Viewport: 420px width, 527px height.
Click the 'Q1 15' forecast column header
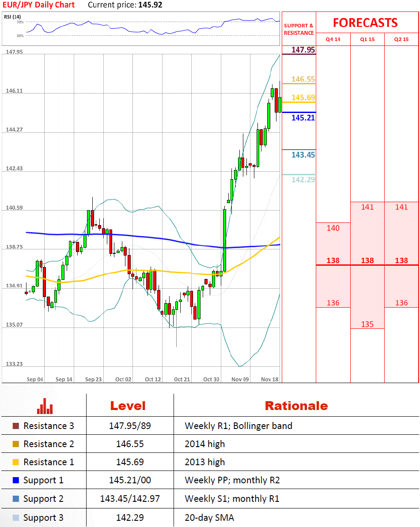click(x=367, y=39)
